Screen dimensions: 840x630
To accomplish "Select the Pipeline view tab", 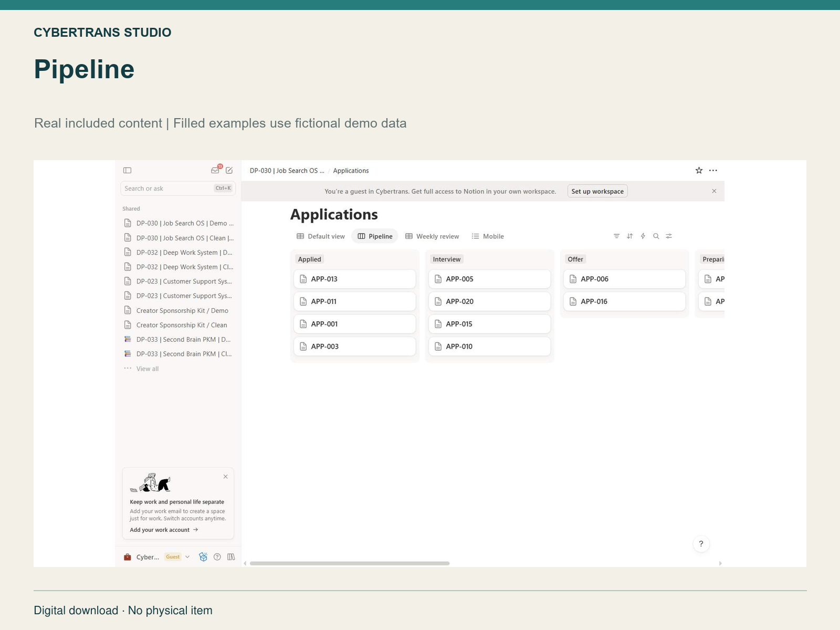I will coord(375,236).
